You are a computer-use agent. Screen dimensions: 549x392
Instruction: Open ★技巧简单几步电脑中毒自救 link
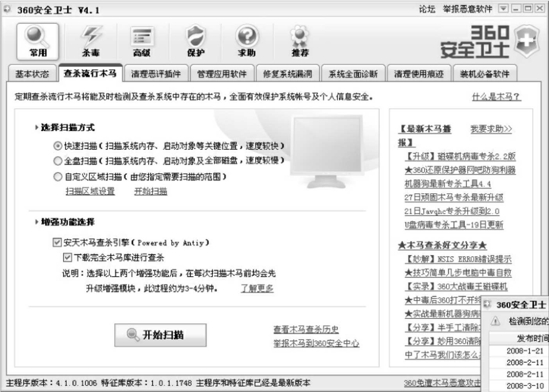pyautogui.click(x=458, y=273)
